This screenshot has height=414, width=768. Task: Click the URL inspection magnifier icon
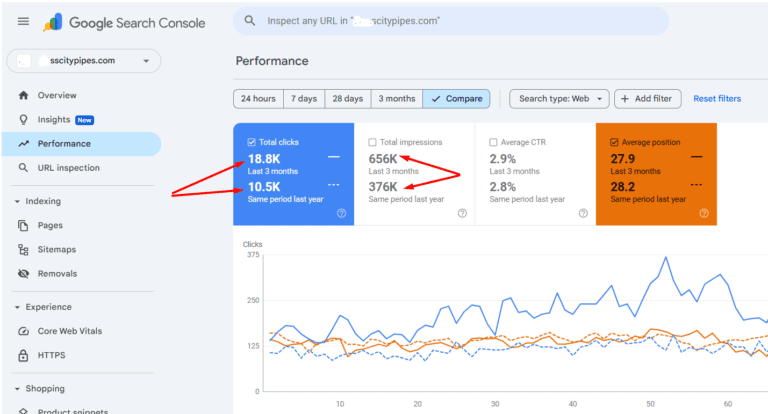[23, 168]
